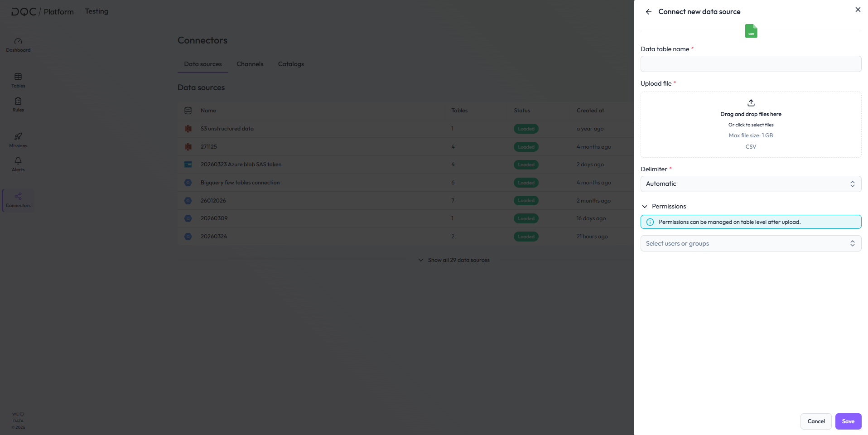Open the S3 unstructured data source

pyautogui.click(x=227, y=129)
